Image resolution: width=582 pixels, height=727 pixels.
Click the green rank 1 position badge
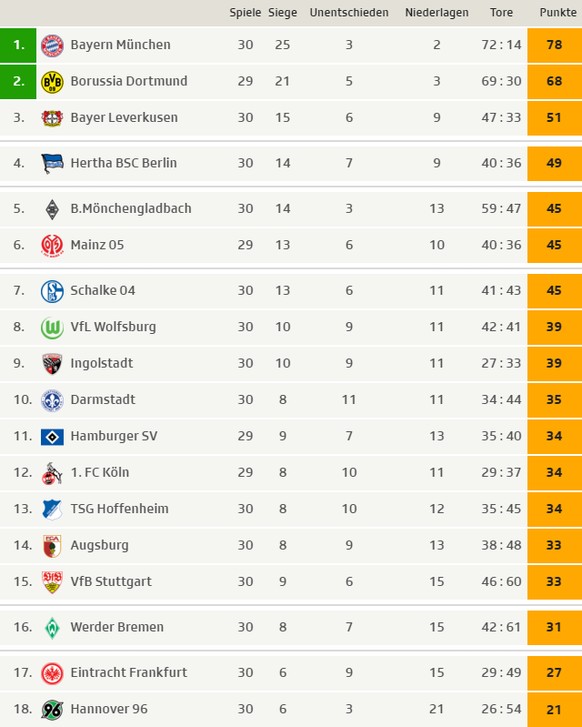pyautogui.click(x=18, y=45)
